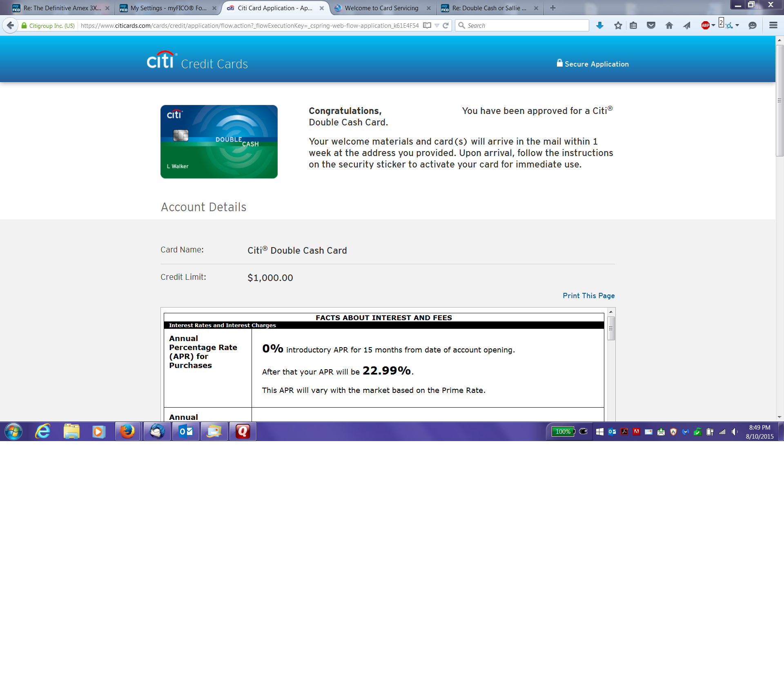Screen dimensions: 784x678
Task: Switch to 'Re: The Definitive Amex 3X' tab
Action: point(62,8)
